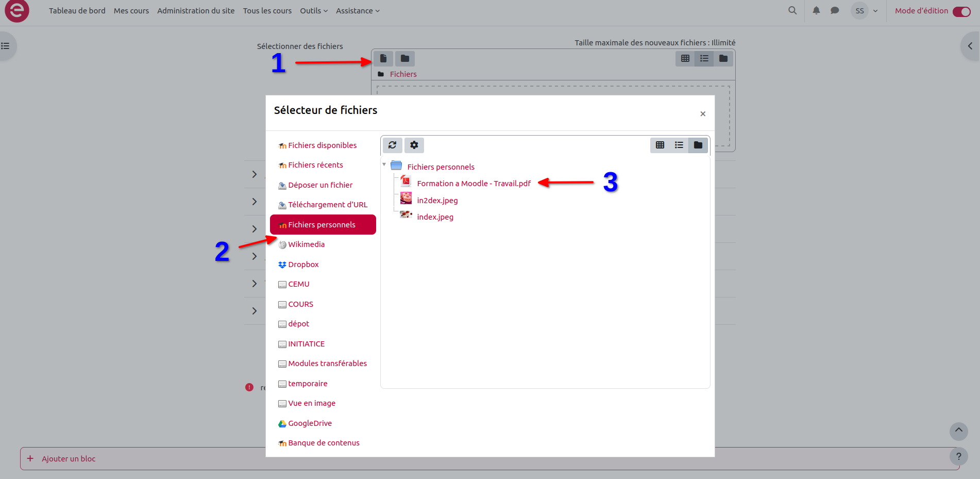Pick the in2dex.jpeg file
Screen dimensions: 980x479
click(x=437, y=201)
